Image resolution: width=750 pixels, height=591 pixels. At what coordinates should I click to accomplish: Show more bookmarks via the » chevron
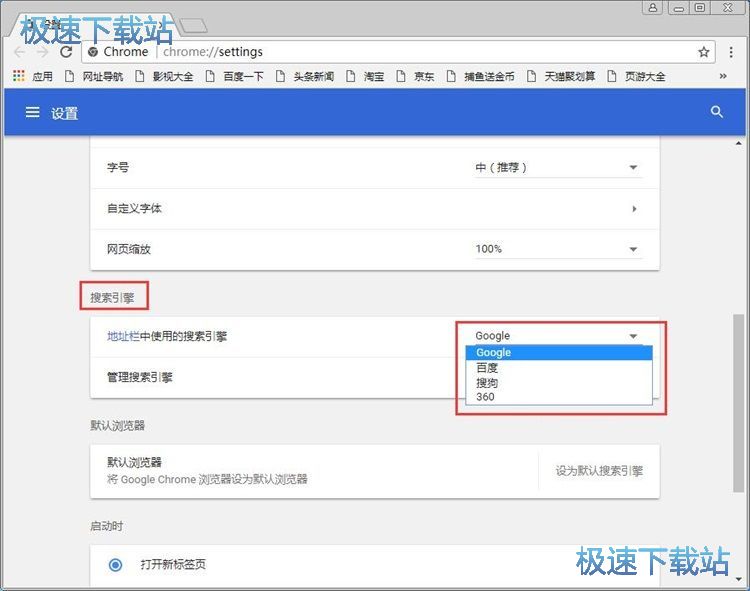pos(723,76)
